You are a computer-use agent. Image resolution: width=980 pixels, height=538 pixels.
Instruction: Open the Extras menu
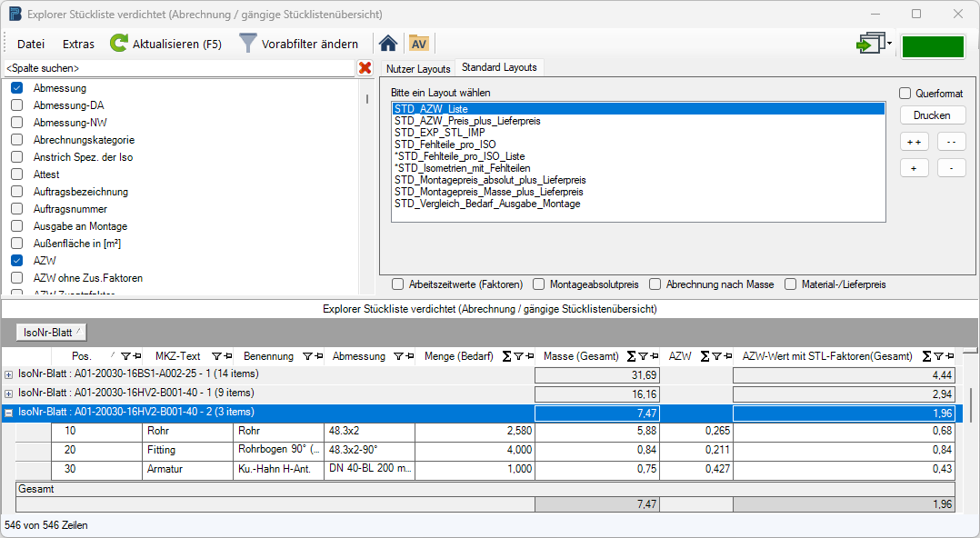point(78,44)
